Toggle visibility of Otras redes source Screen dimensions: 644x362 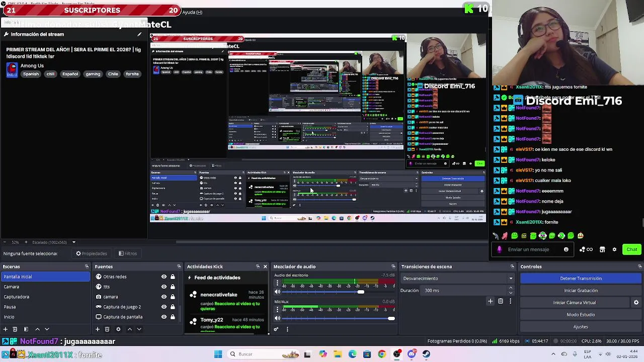164,277
